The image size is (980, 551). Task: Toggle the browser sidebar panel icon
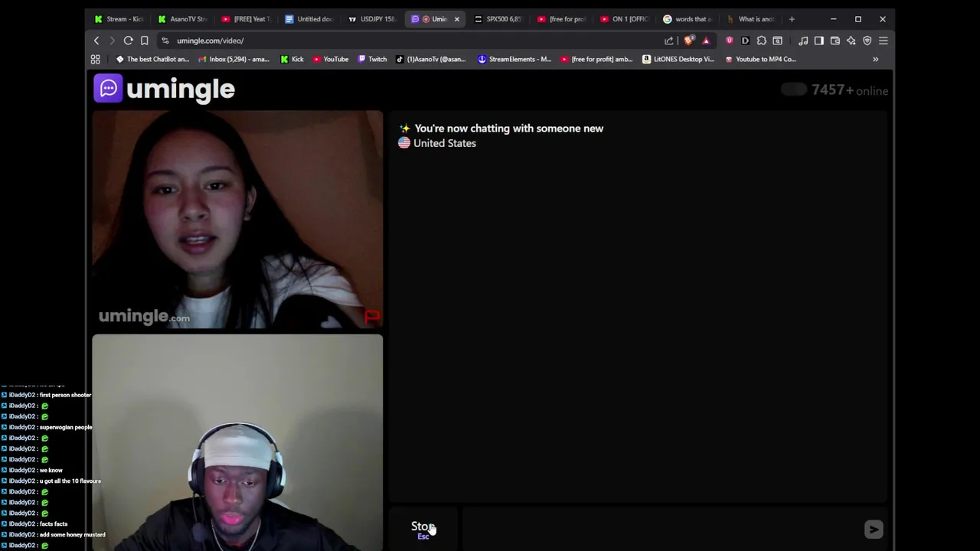coord(819,41)
